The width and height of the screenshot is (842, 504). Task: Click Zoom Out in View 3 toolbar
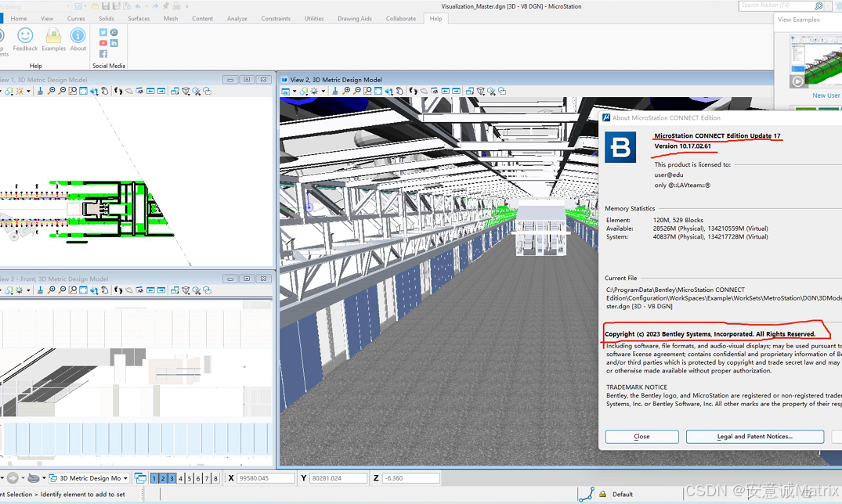62,290
